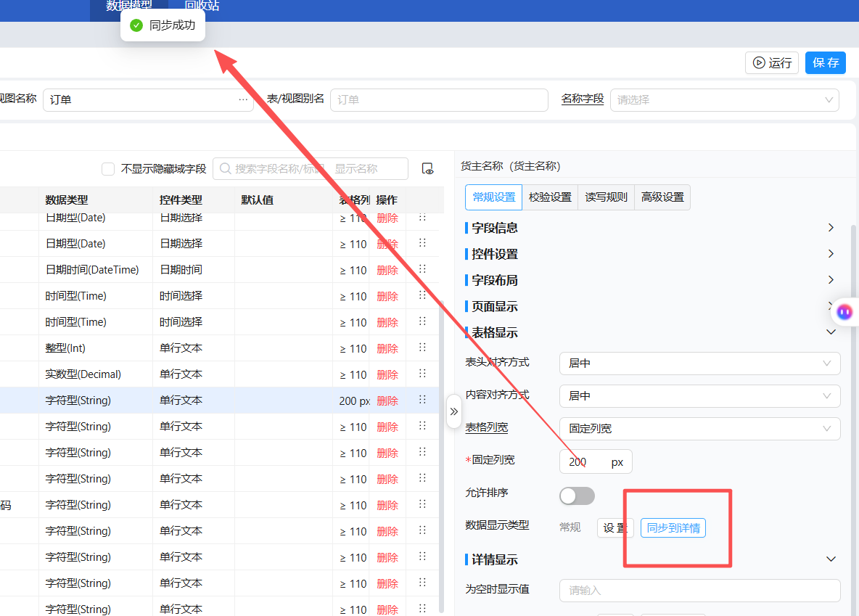
Task: Click the 同步成功 toast message
Action: (163, 25)
